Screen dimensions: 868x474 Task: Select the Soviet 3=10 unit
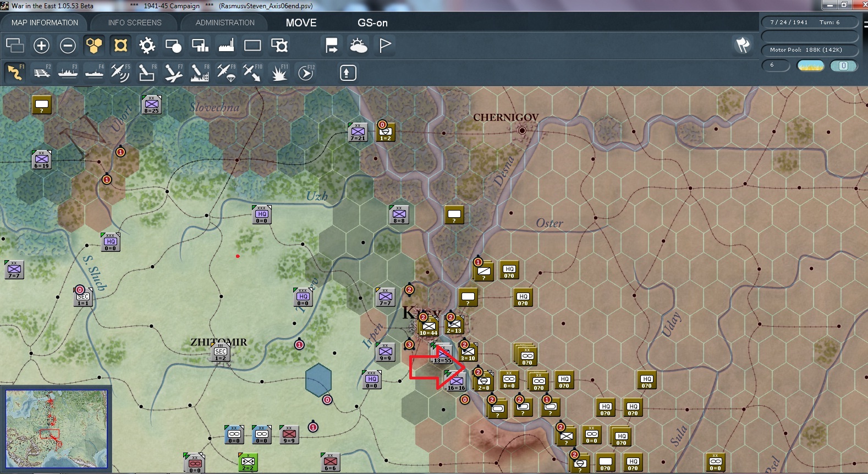[x=468, y=352]
